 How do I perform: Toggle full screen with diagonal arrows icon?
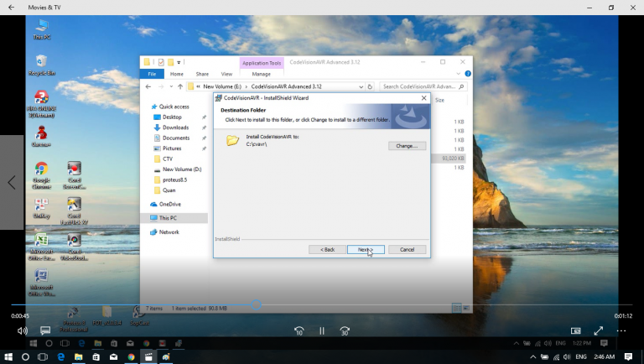(599, 331)
